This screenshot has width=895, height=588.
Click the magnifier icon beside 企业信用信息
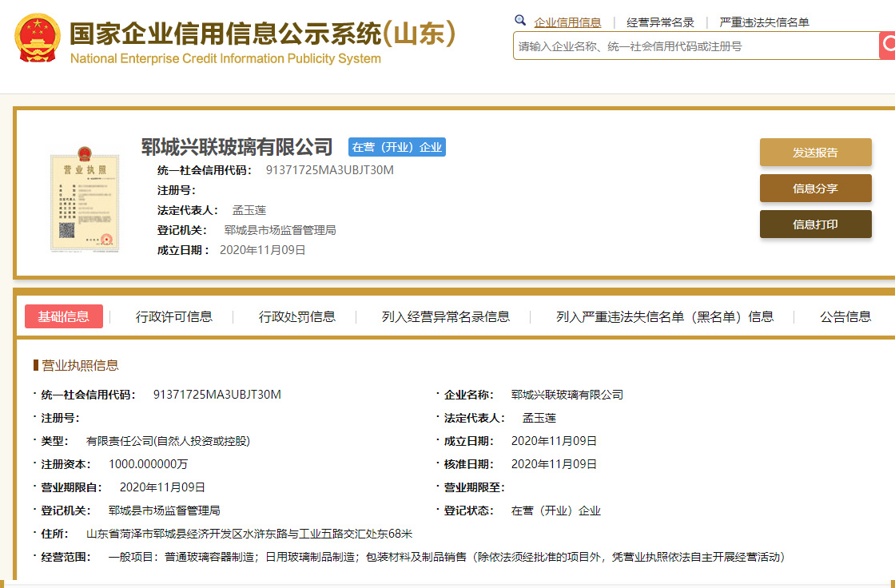tap(520, 21)
